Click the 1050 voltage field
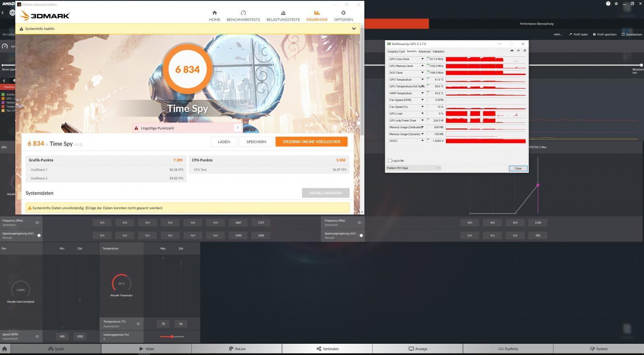644x355 pixels. (x=261, y=235)
